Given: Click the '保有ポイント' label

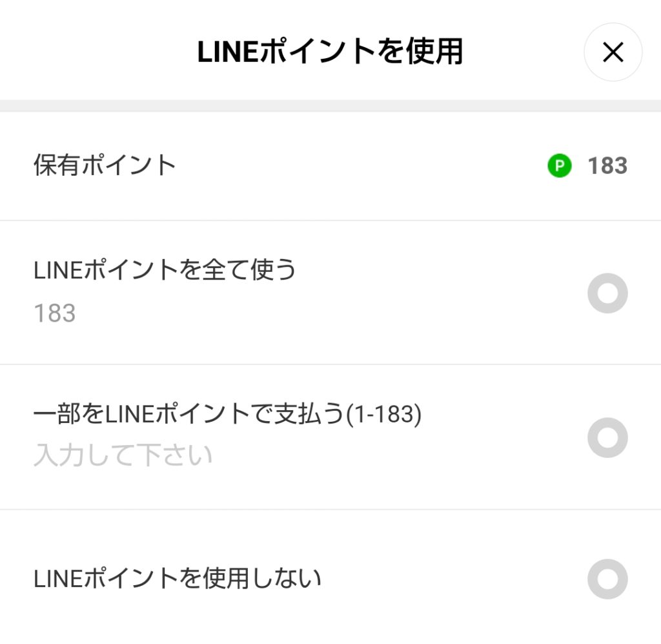Looking at the screenshot, I should [105, 165].
